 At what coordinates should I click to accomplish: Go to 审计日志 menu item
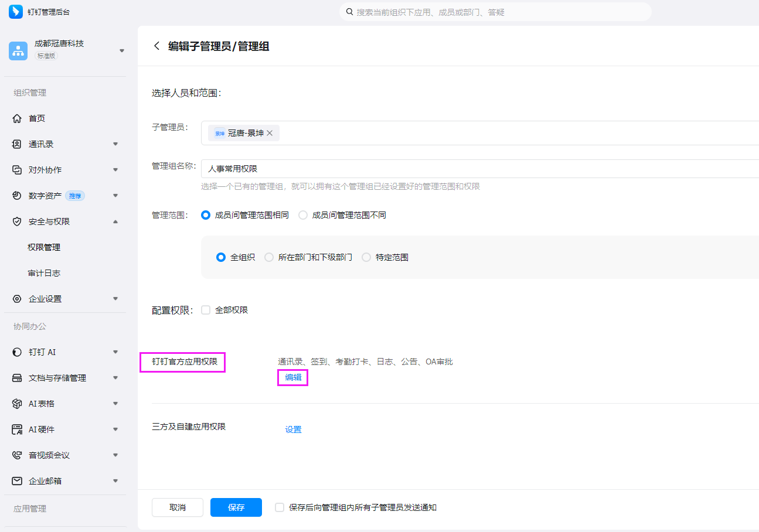pyautogui.click(x=44, y=273)
